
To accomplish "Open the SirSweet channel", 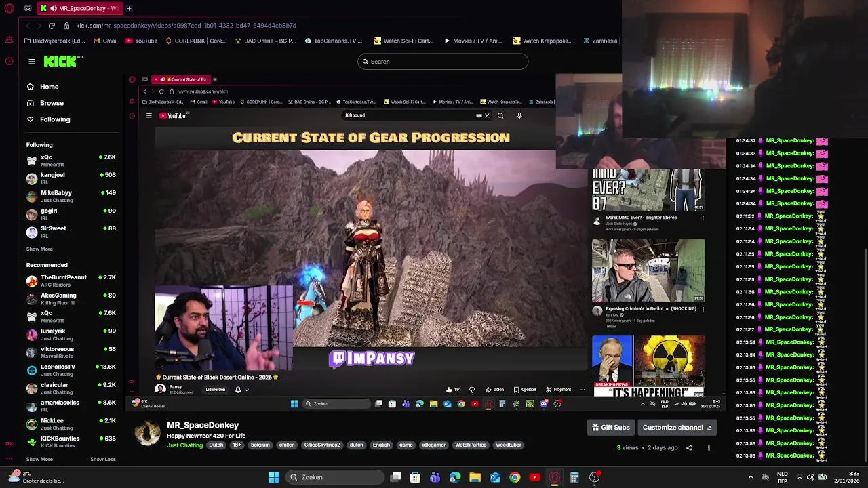I will click(x=71, y=232).
